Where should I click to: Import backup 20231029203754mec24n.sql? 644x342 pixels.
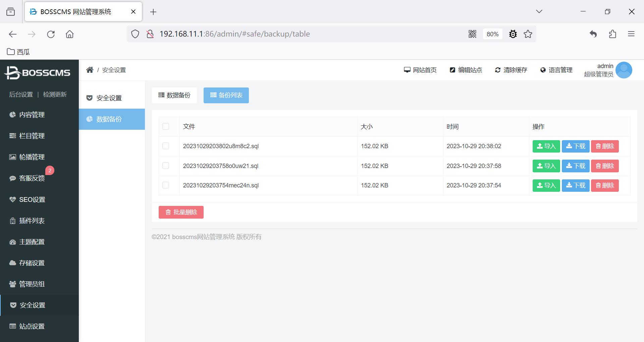pos(546,185)
